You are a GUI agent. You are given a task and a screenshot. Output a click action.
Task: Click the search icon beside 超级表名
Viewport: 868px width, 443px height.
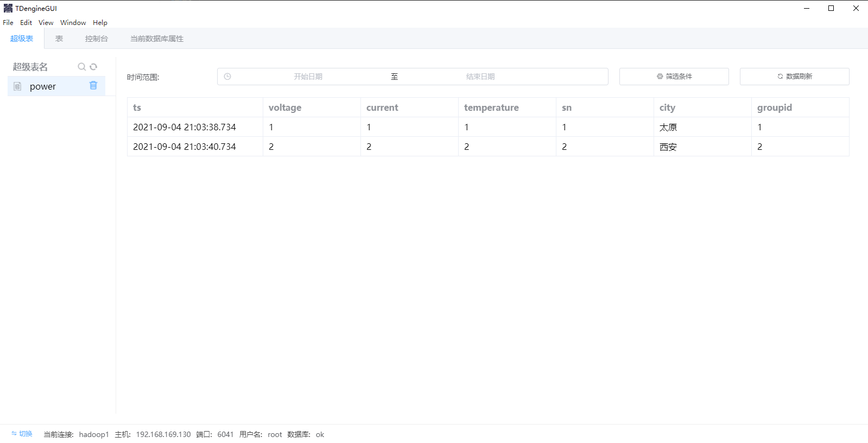81,67
